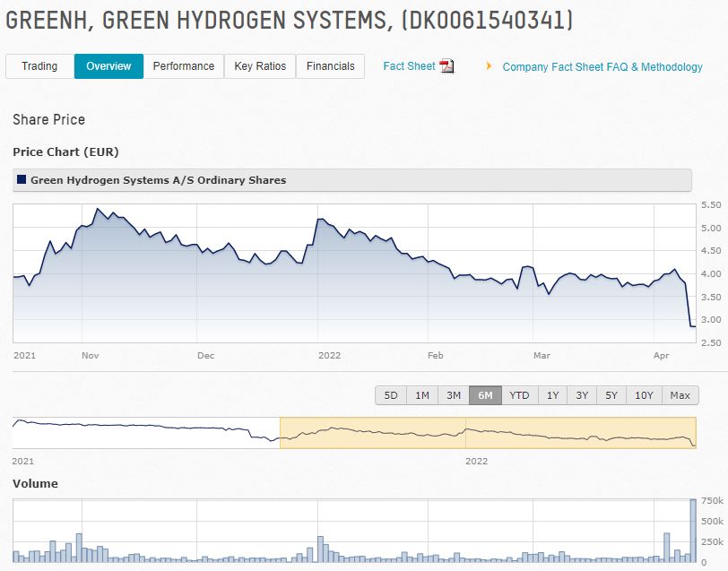The image size is (728, 571).
Task: View the Key Ratios tab
Action: click(x=261, y=65)
